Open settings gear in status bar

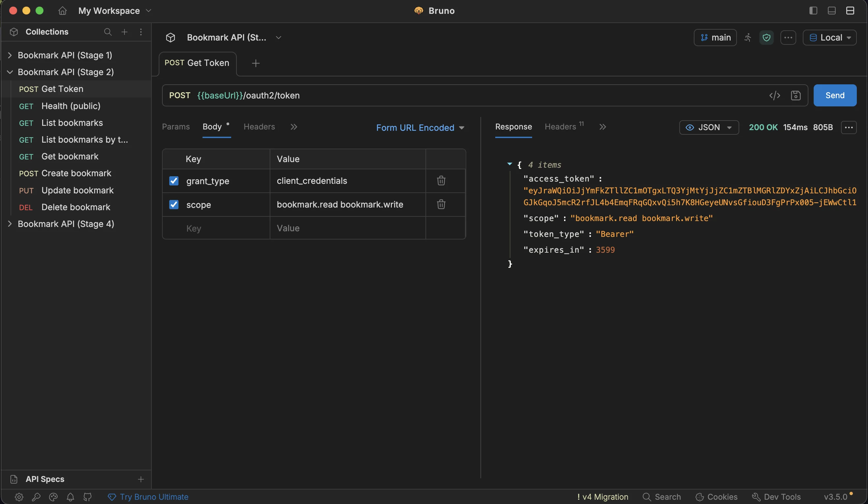(x=19, y=497)
